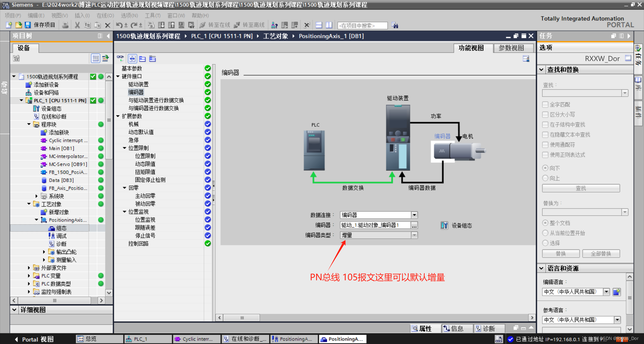The width and height of the screenshot is (644, 344).
Task: Enable 区分大小写 case sensitive checkbox
Action: click(545, 115)
